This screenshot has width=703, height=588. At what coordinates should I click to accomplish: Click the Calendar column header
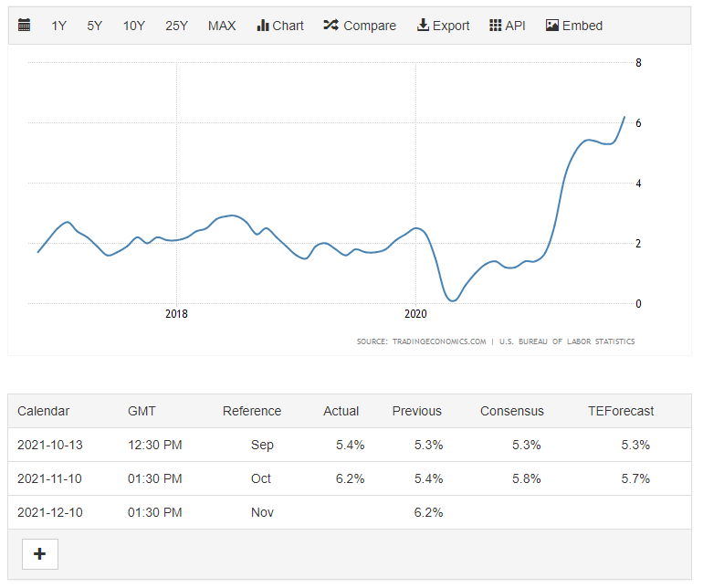43,411
